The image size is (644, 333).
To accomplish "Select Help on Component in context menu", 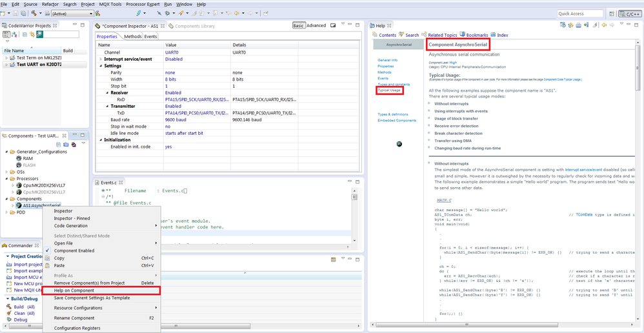I will pos(101,290).
